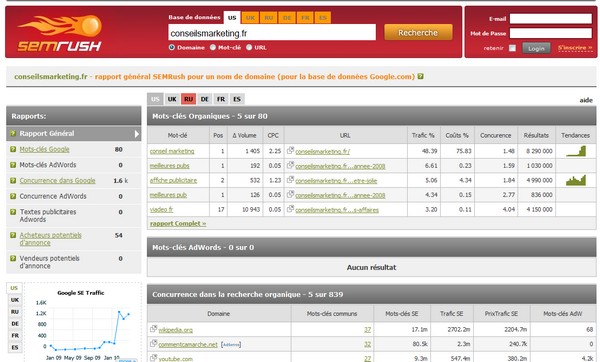Sort by the CPC column header

[273, 135]
